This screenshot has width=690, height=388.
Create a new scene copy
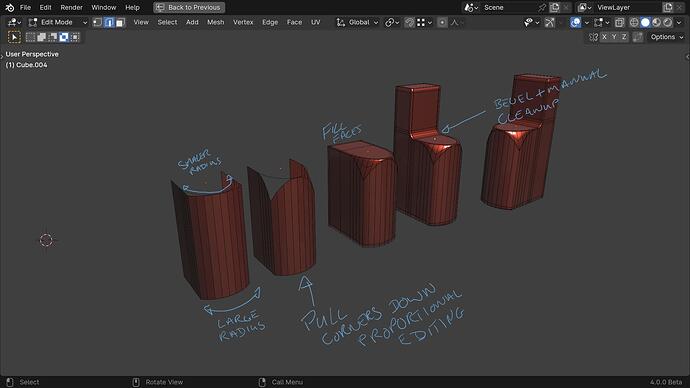554,7
